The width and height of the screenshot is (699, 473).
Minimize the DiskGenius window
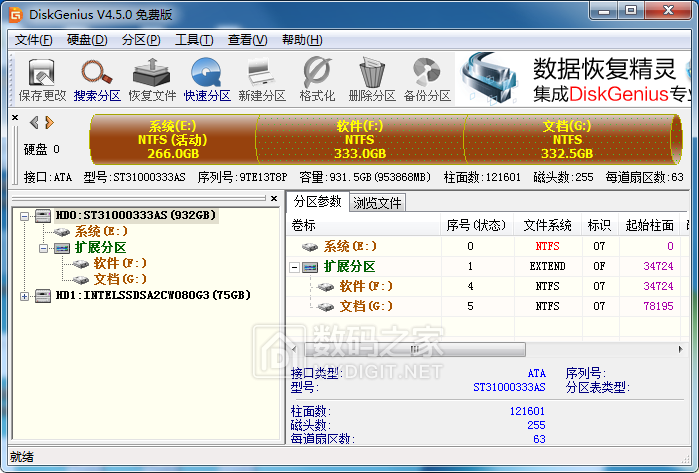[604, 10]
